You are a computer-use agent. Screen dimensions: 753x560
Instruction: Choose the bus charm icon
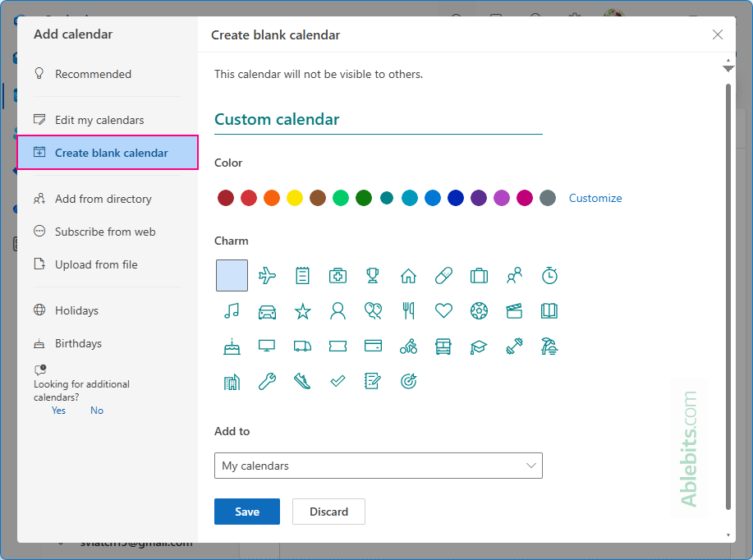[443, 347]
